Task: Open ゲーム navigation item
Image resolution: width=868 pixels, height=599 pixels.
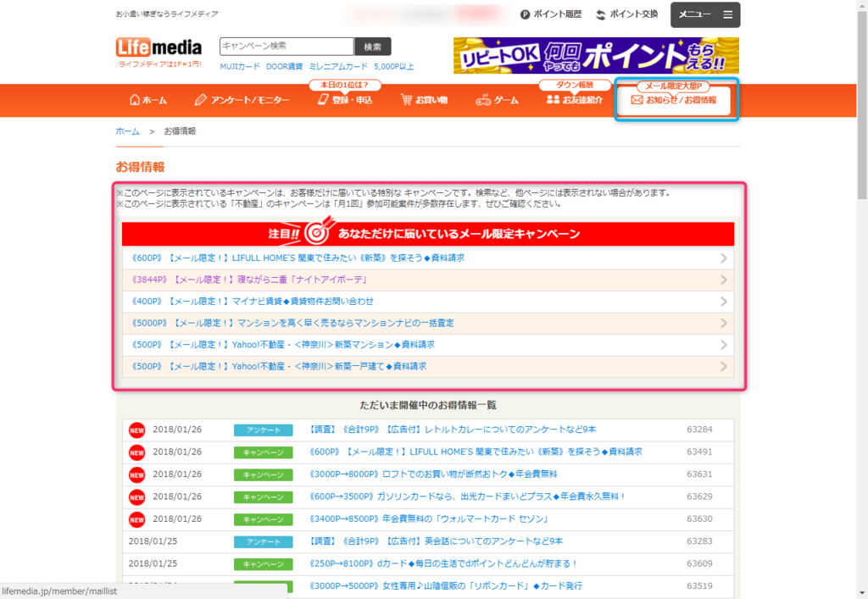Action: click(497, 100)
